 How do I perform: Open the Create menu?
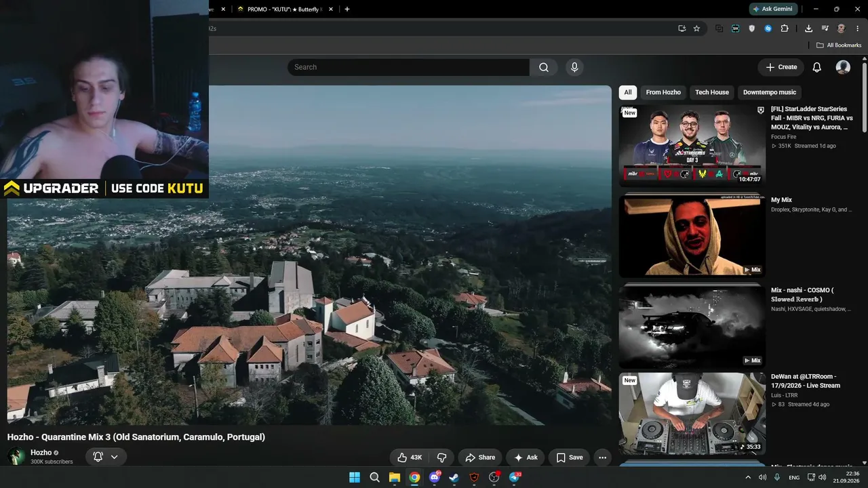pyautogui.click(x=781, y=67)
